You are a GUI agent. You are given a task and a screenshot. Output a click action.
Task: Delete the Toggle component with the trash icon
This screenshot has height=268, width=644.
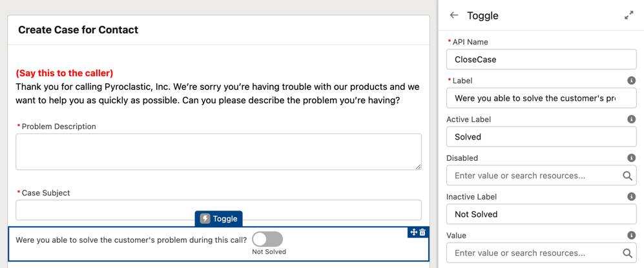[422, 232]
